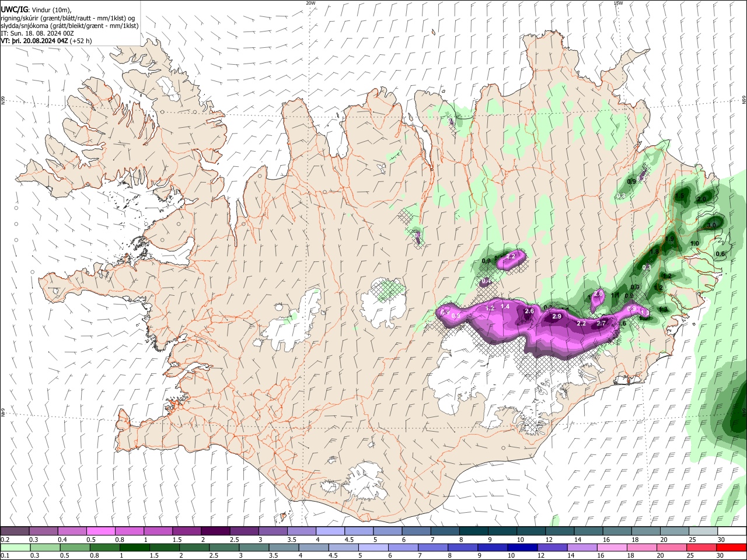747x560 pixels.
Task: Click the 0.4 value on the small purple patch
Action: pyautogui.click(x=486, y=282)
